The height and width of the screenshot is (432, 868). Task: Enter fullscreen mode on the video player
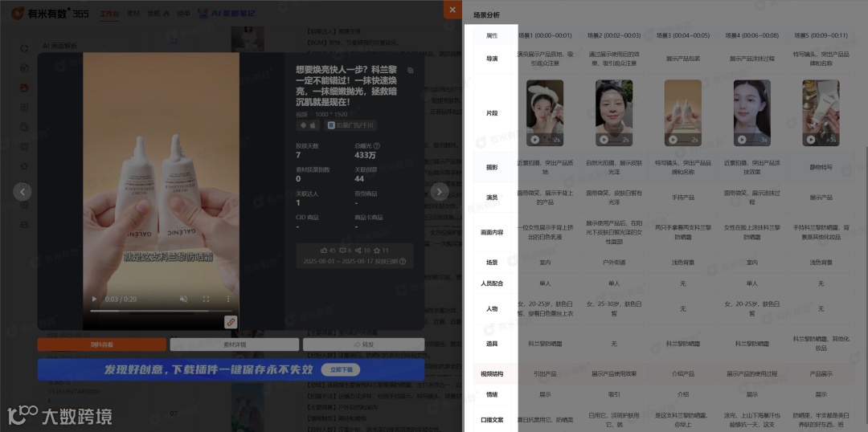(x=206, y=300)
